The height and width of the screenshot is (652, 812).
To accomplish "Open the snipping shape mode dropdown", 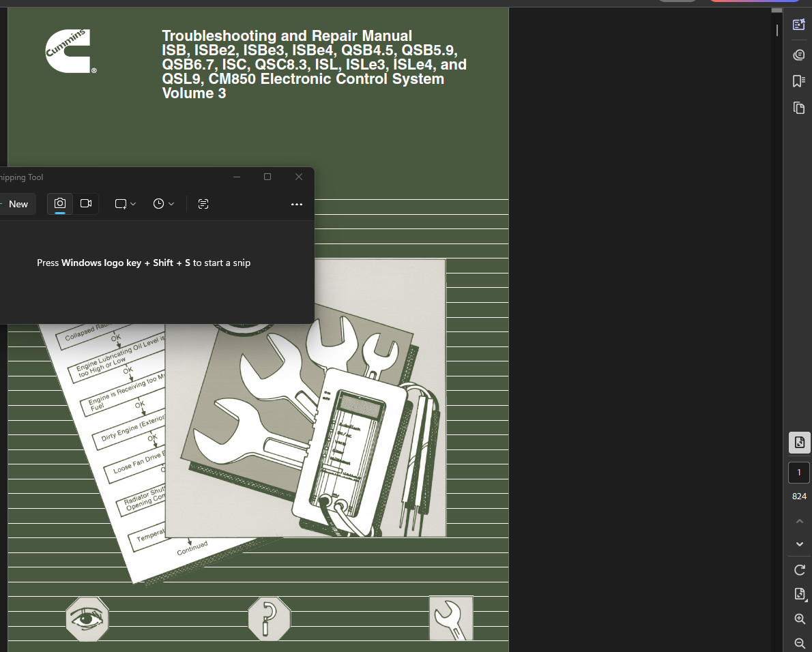I will click(126, 204).
